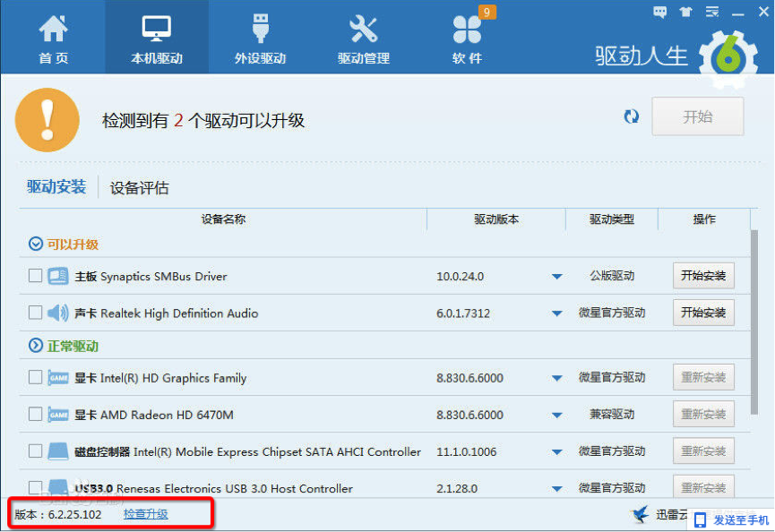Click the 检查升级 link
775x532 pixels.
(145, 514)
